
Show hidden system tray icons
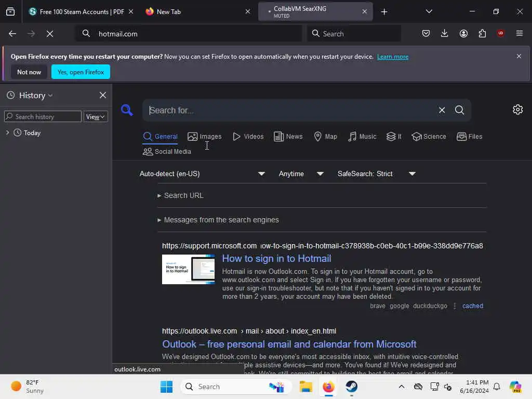point(402,387)
